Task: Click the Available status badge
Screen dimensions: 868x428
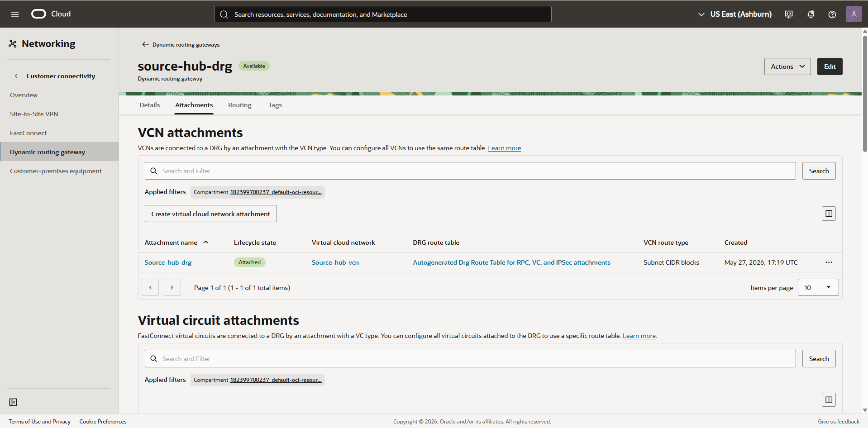Action: click(x=254, y=66)
